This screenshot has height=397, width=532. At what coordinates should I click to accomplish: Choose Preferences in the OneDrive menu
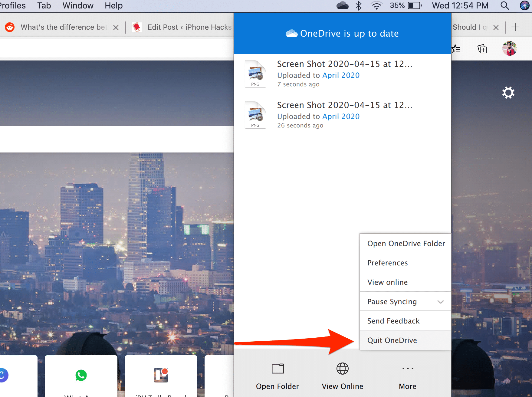tap(387, 263)
